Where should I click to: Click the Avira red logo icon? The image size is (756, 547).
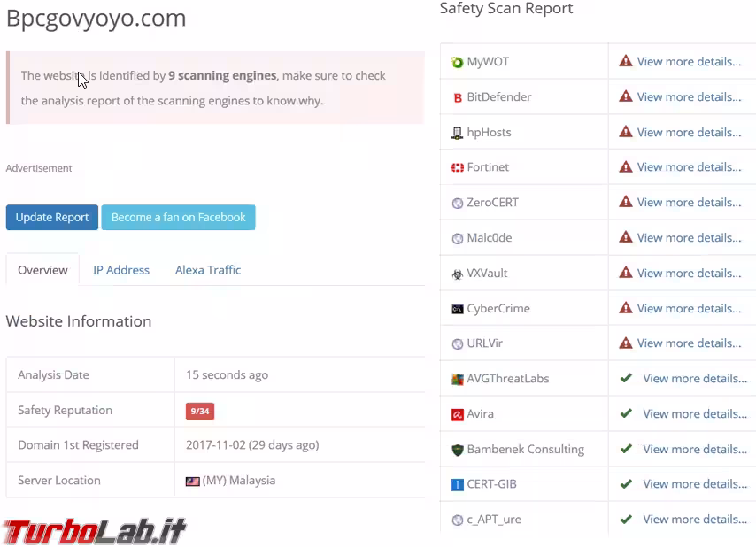[x=457, y=414]
